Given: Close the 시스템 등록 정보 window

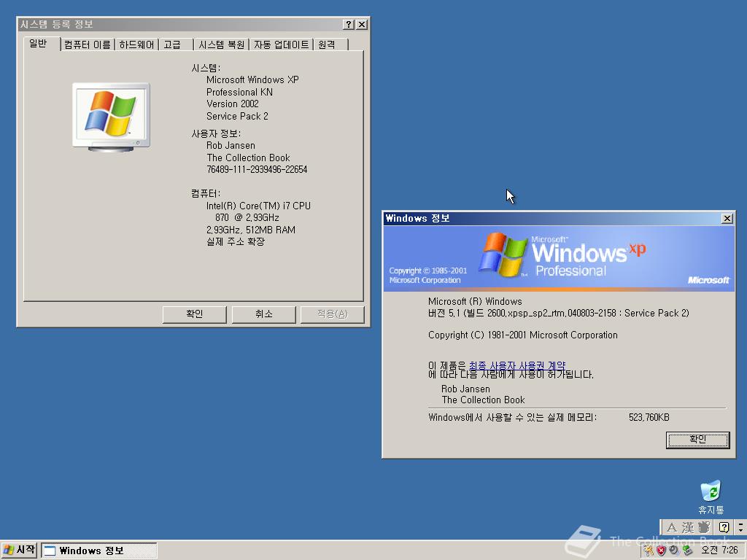Looking at the screenshot, I should tap(362, 24).
